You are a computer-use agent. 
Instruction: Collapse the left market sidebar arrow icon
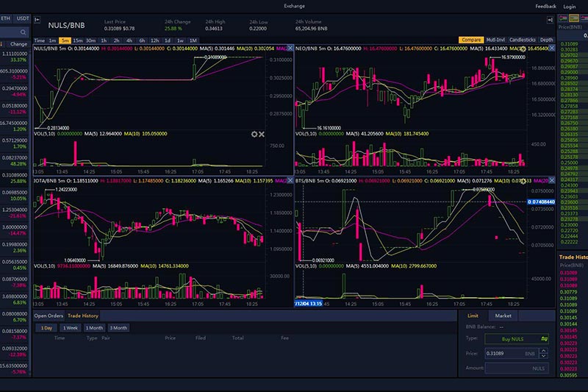(37, 21)
